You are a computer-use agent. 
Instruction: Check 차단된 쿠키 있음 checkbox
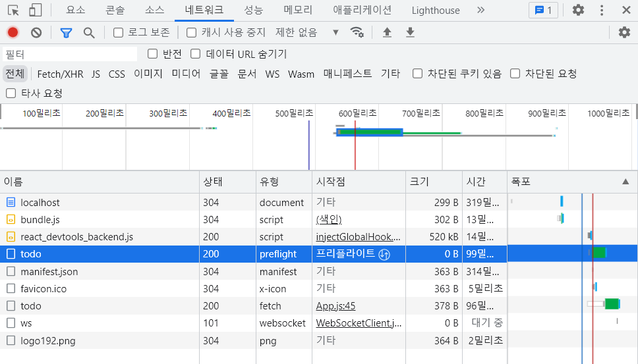417,74
